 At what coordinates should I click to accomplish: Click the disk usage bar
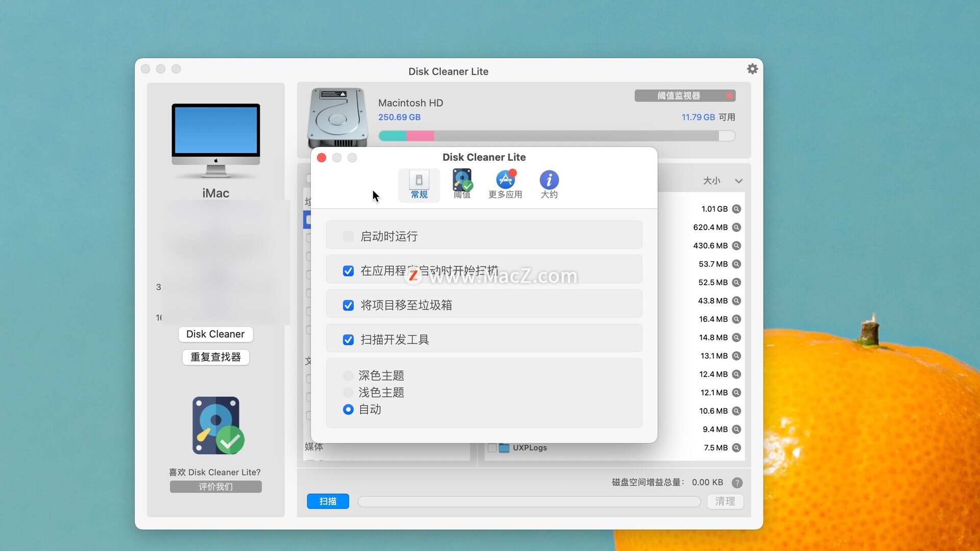click(x=557, y=136)
